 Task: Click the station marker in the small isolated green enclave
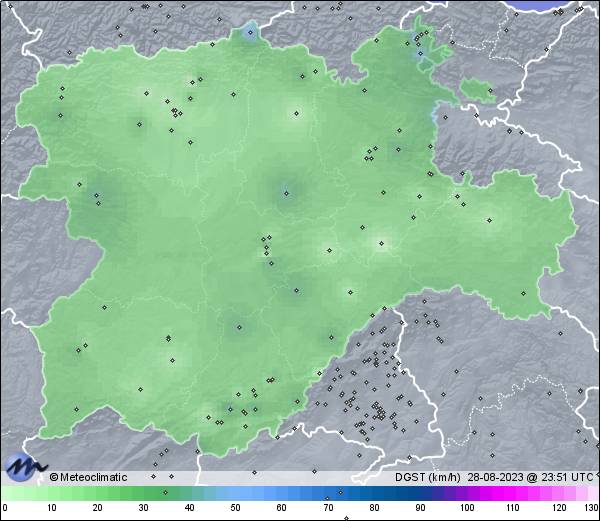tap(491, 91)
